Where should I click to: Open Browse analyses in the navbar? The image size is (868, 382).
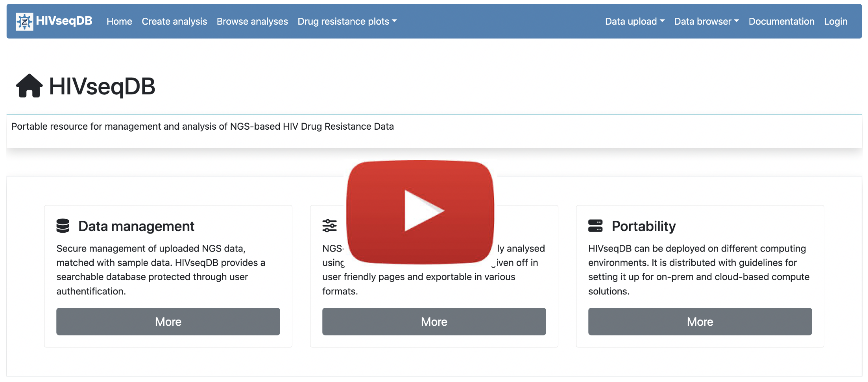point(252,21)
